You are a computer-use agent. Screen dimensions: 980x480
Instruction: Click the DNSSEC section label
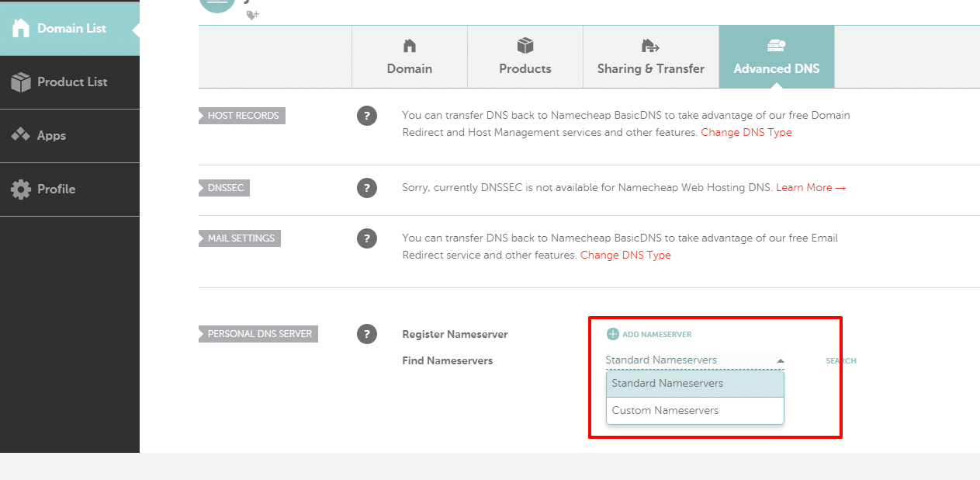click(225, 188)
